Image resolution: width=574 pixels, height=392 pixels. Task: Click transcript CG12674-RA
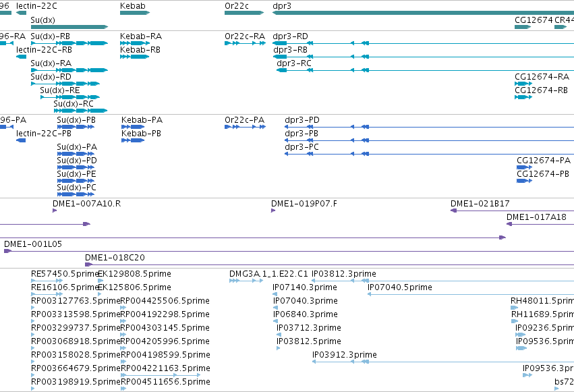[x=523, y=84]
